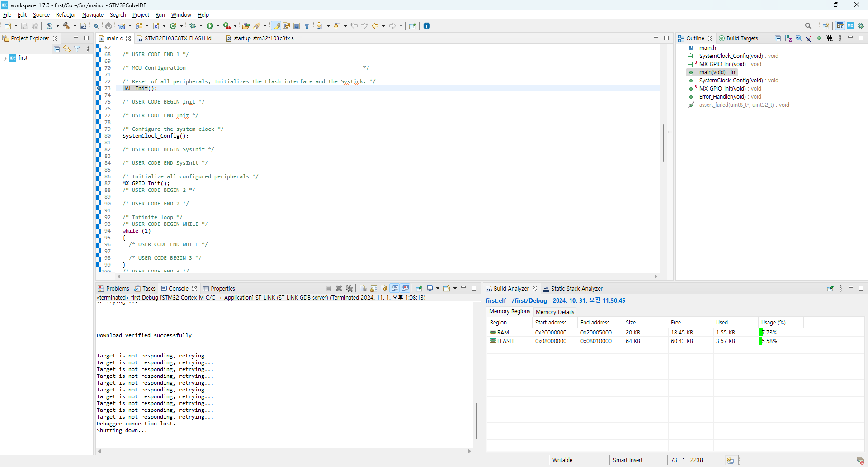Toggle Show Console When Standard Out Changes
868x467 pixels.
(x=395, y=288)
